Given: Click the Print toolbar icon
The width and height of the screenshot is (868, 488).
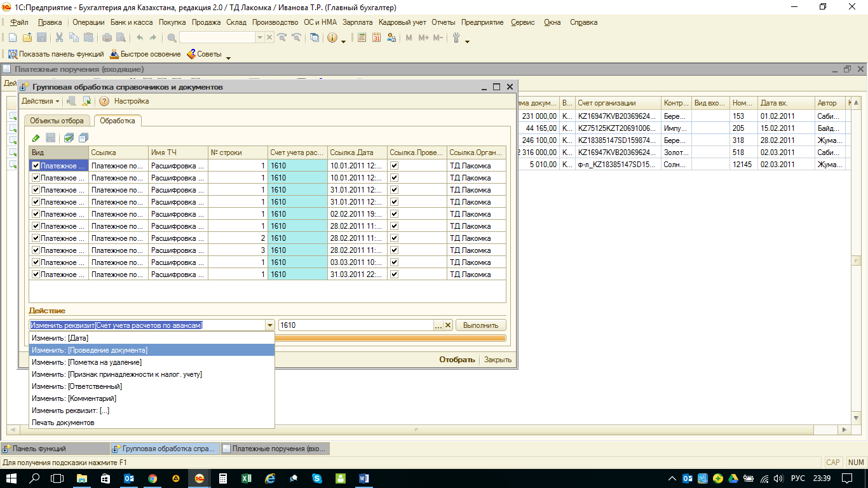Looking at the screenshot, I should coord(107,38).
